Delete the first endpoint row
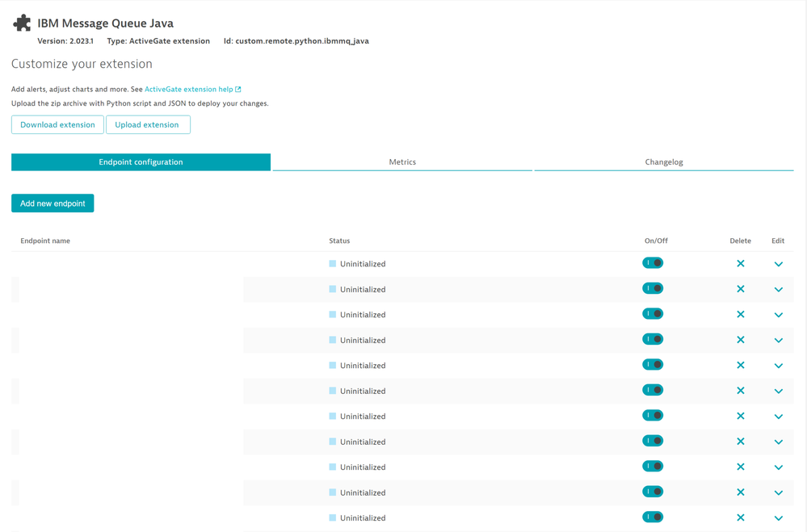 point(740,264)
